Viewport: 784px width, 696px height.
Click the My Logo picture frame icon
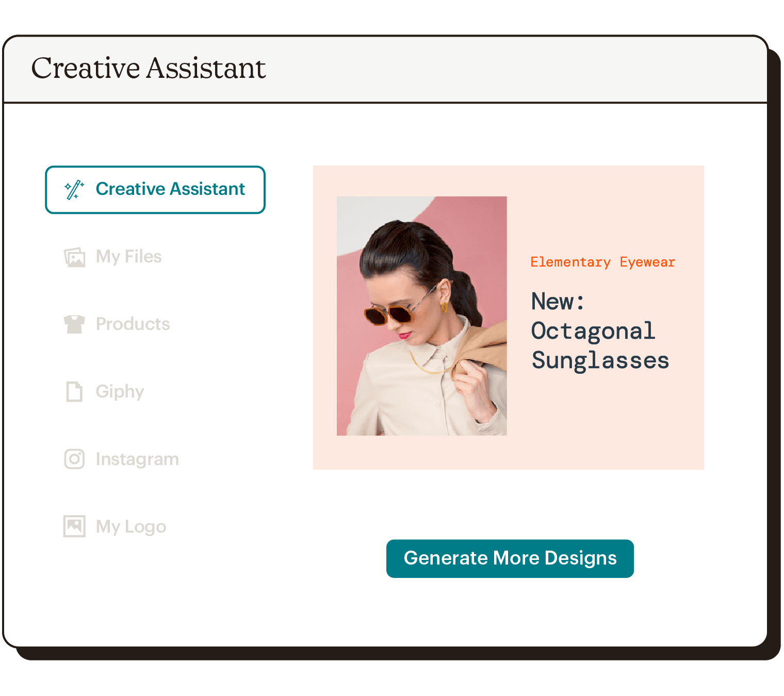coord(74,526)
